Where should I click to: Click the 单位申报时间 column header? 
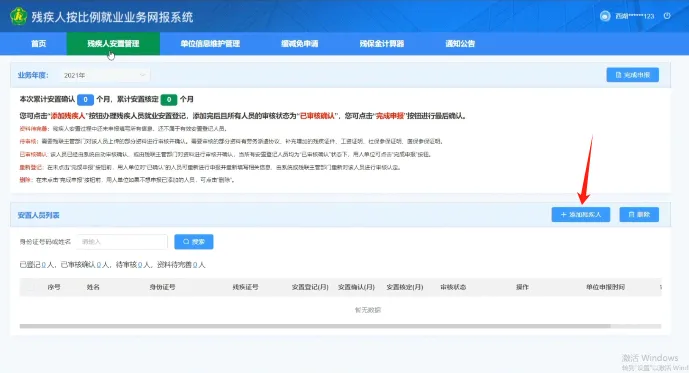coord(605,287)
